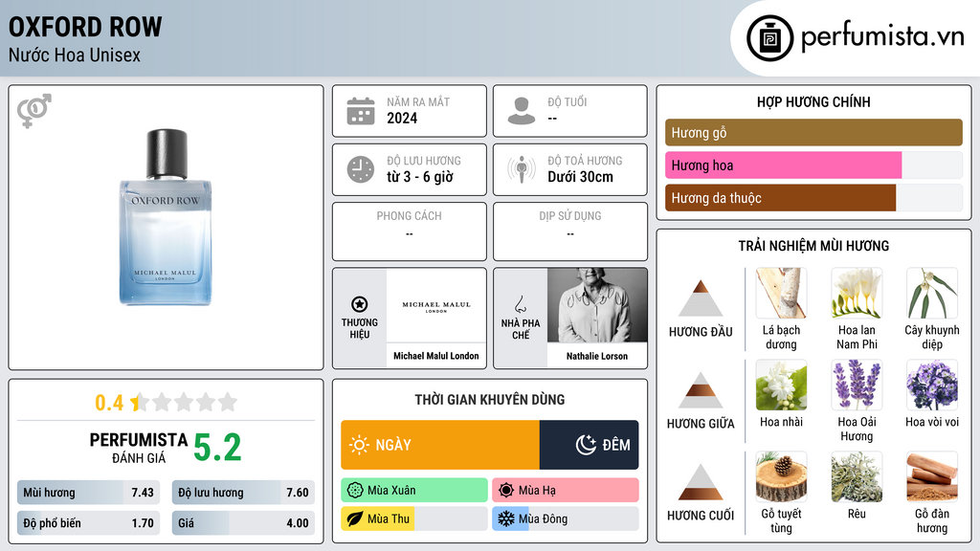Click the Oxford Row perfume bottle image
The width and height of the screenshot is (980, 551).
(166, 217)
